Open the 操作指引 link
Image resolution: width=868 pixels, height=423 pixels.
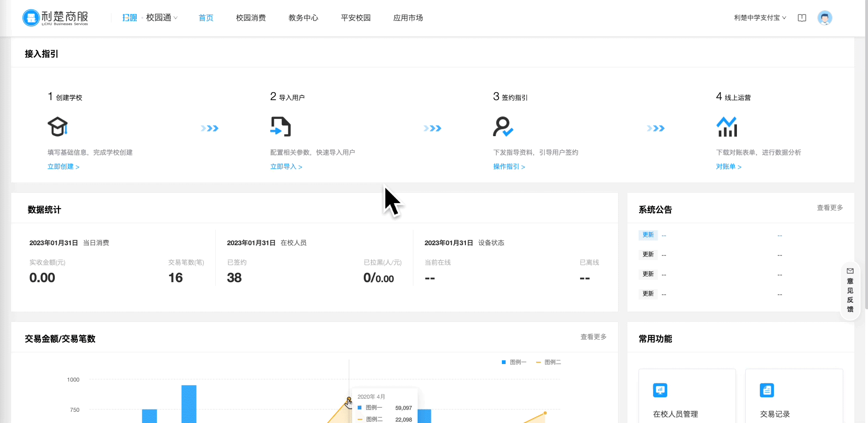pyautogui.click(x=509, y=167)
